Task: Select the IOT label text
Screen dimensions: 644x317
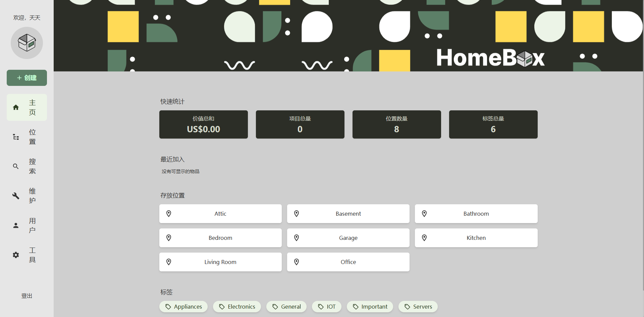Action: pos(331,307)
